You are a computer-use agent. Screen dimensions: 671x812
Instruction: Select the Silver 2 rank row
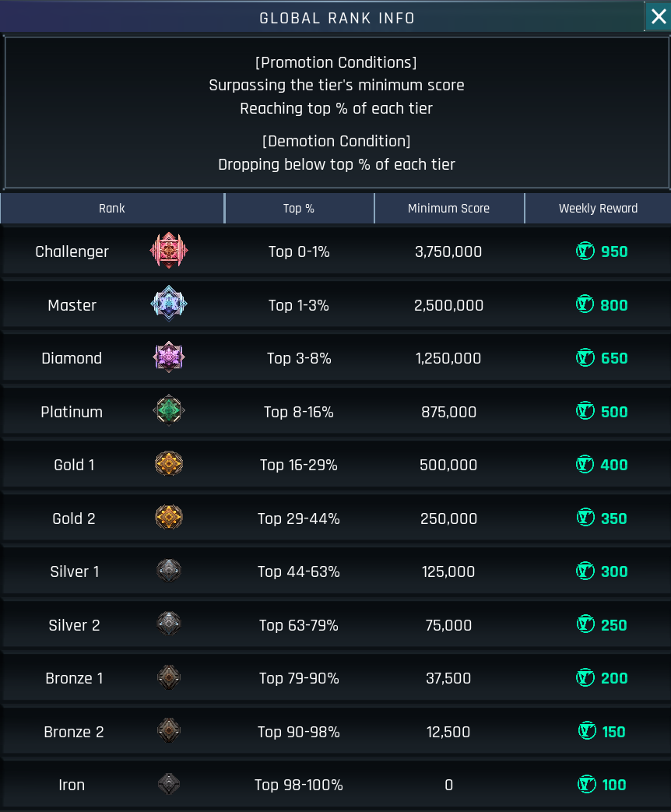coord(335,624)
